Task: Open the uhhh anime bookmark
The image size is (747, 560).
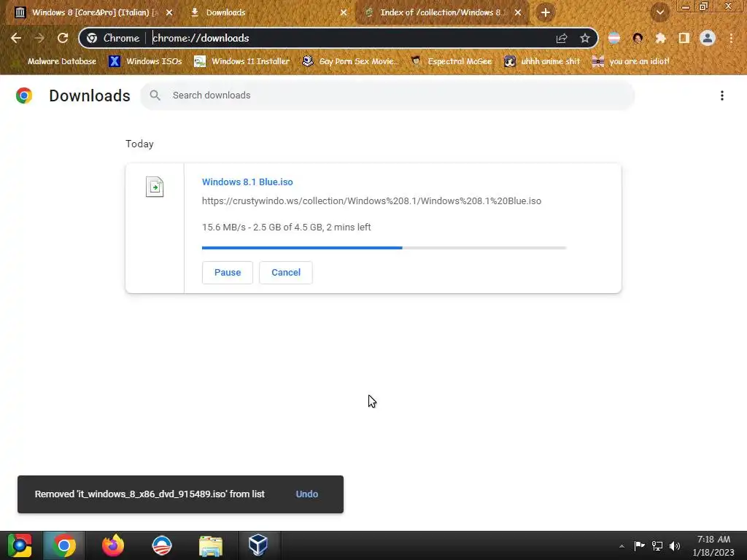Action: tap(542, 61)
